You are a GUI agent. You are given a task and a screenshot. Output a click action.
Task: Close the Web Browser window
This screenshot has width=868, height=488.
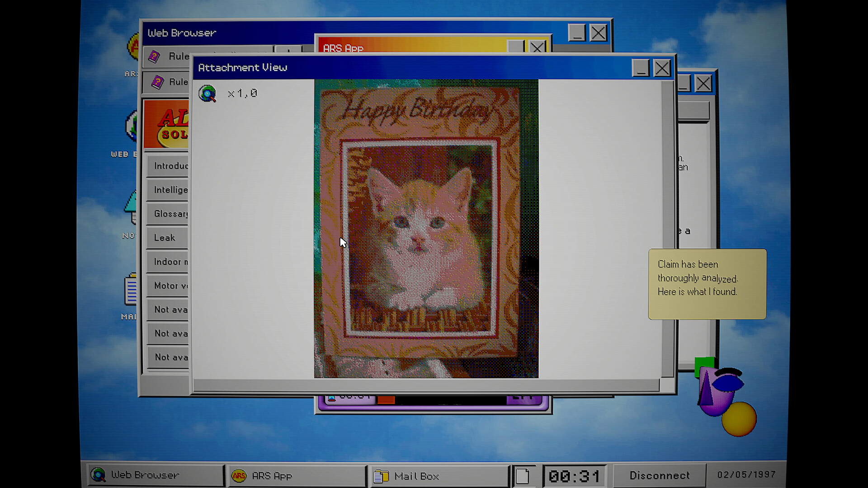point(599,33)
